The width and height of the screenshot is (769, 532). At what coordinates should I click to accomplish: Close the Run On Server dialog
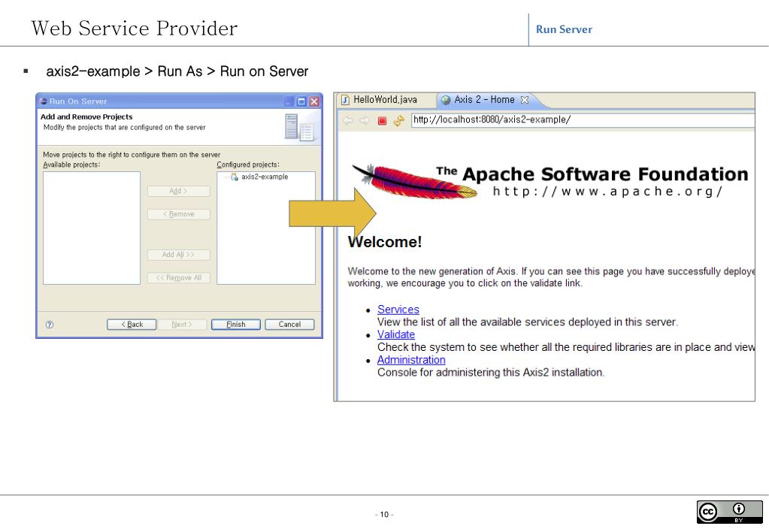(314, 101)
